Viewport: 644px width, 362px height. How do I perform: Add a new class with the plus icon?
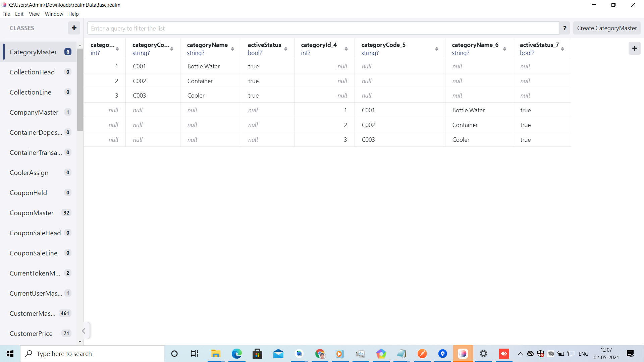coord(74,28)
